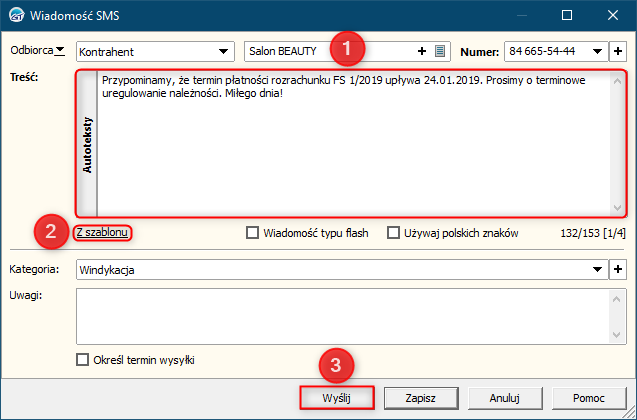The height and width of the screenshot is (420, 637).
Task: Maximize the Wiadomość SMS window
Action: click(567, 15)
